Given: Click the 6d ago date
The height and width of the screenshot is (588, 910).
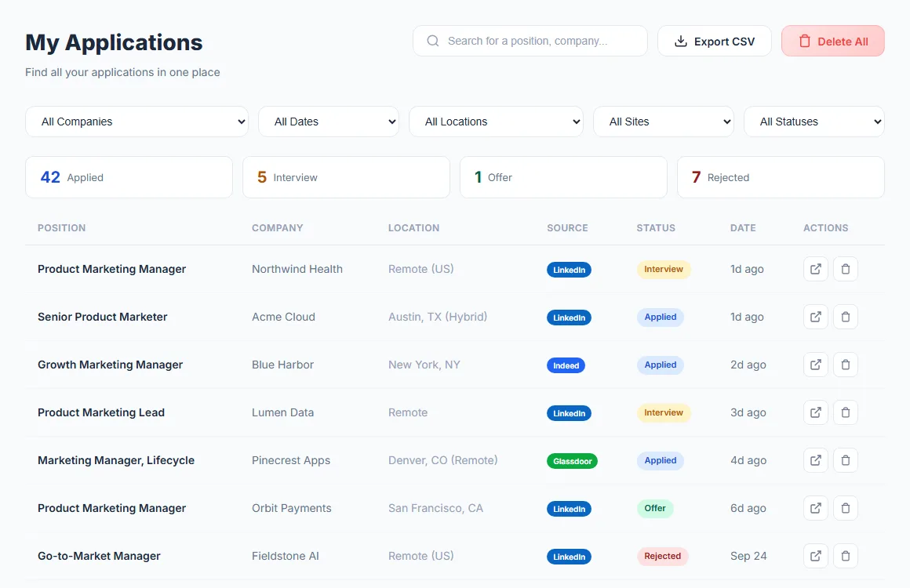Looking at the screenshot, I should [748, 508].
